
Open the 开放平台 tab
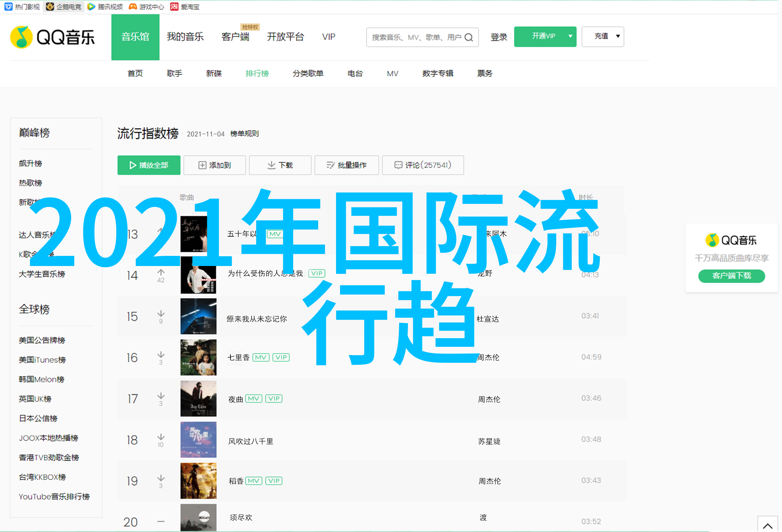click(285, 37)
